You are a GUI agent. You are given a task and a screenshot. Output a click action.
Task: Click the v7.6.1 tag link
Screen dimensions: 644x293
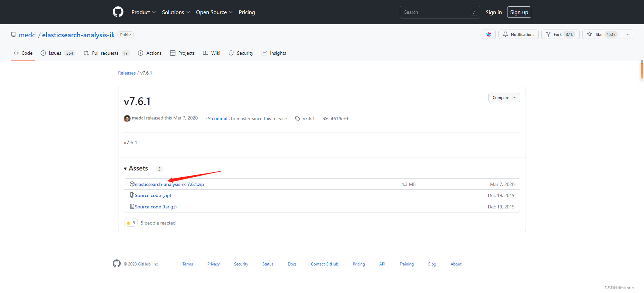point(305,118)
